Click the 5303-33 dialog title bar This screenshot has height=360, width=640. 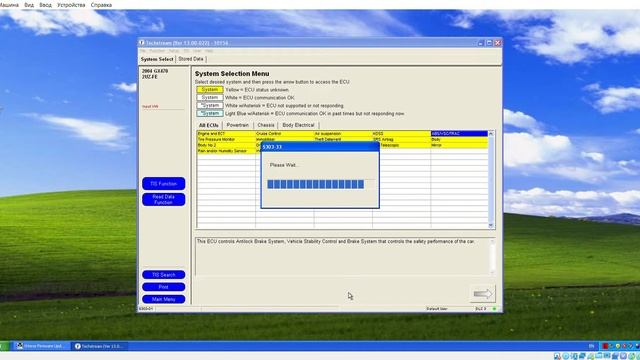click(320, 147)
